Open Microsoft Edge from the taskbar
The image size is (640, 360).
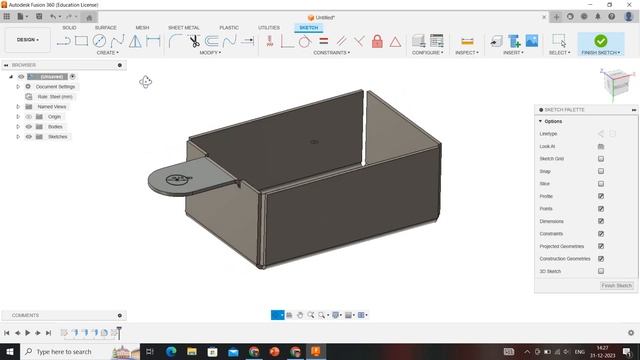(x=171, y=351)
